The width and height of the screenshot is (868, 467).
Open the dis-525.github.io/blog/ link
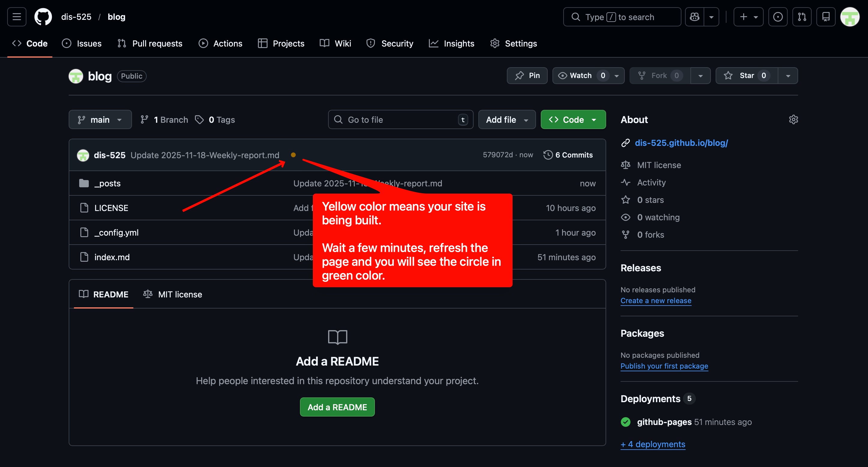[x=681, y=143]
